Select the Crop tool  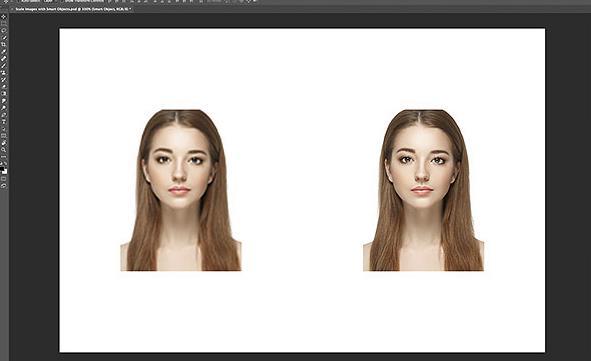click(4, 44)
